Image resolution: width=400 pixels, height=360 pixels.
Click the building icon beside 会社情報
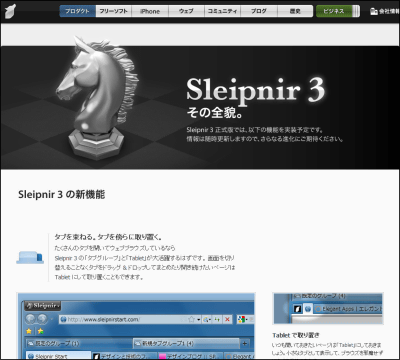point(374,11)
